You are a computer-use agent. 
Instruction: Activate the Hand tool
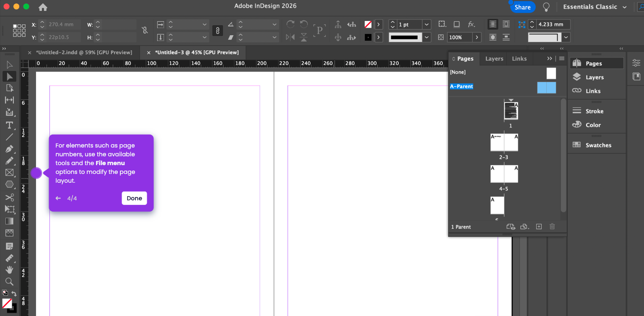(x=9, y=269)
